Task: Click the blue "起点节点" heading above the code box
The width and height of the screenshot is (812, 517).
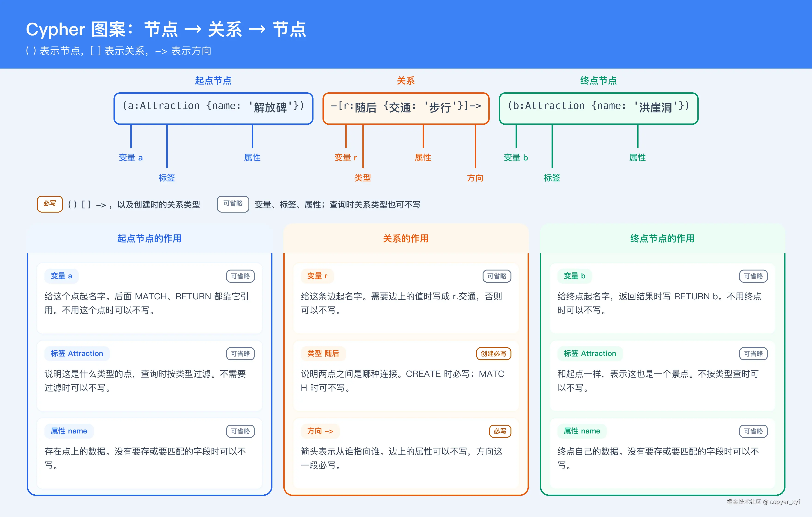Action: [213, 81]
